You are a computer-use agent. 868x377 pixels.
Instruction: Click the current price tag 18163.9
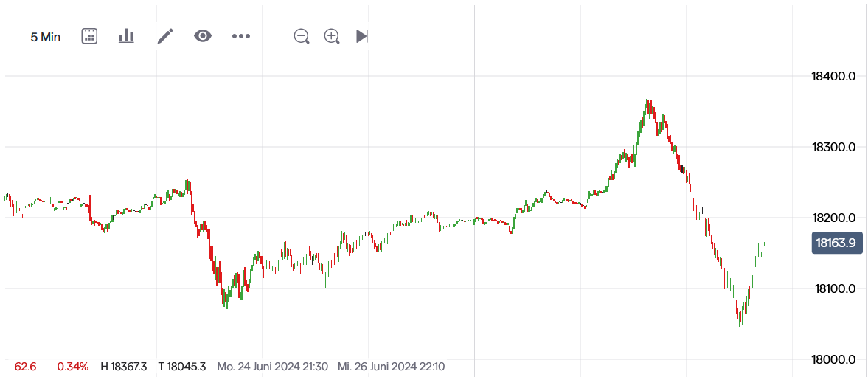(836, 243)
